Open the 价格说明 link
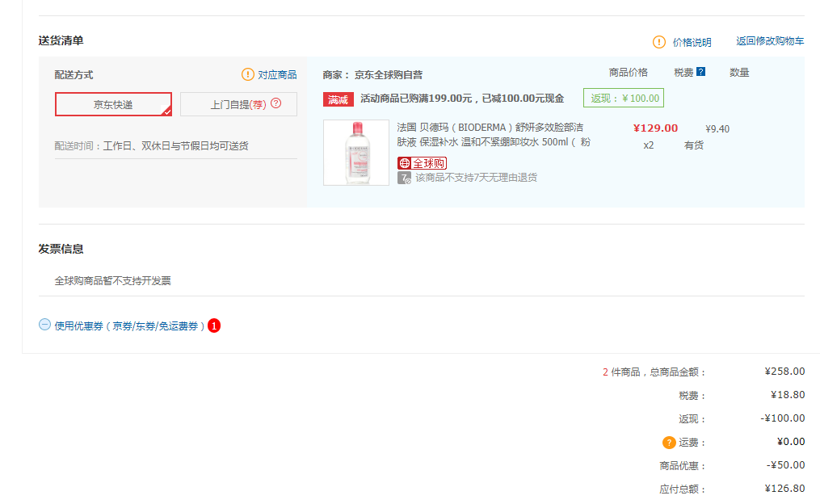Viewport: 820px width, 504px height. (x=692, y=42)
